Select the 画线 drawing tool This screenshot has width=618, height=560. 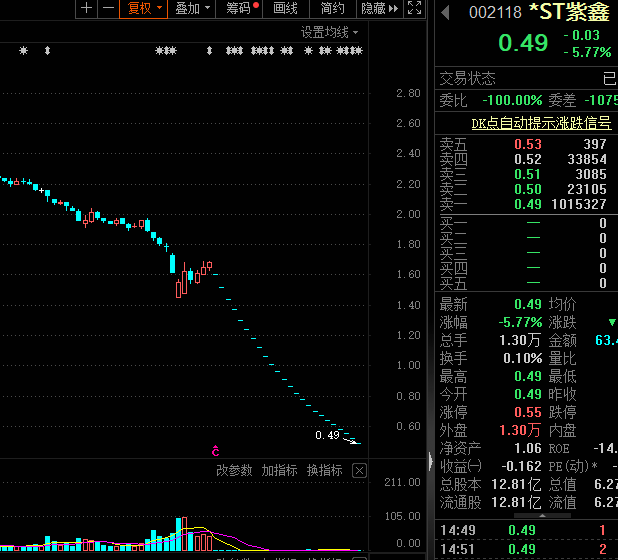point(286,8)
